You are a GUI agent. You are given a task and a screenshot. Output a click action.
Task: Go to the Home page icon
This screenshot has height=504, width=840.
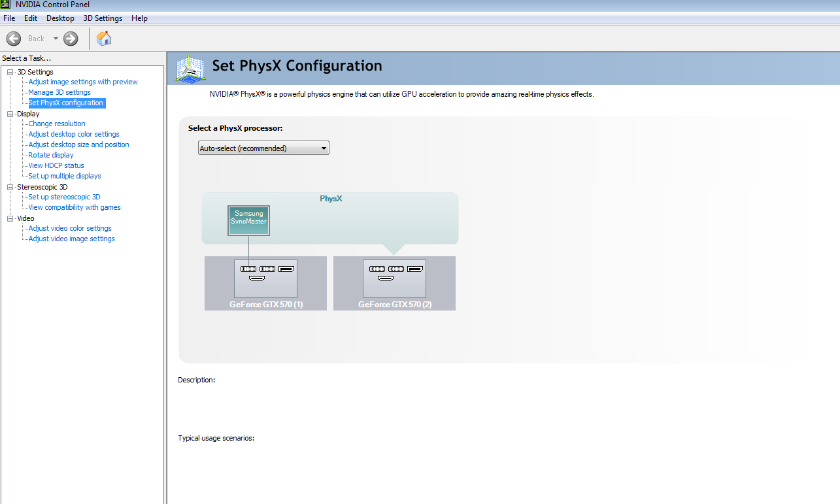point(104,39)
